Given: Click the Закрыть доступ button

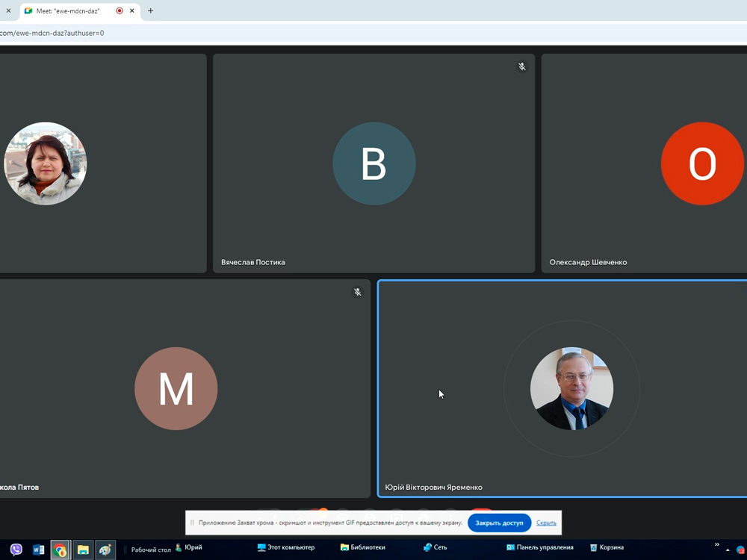Looking at the screenshot, I should pos(499,523).
